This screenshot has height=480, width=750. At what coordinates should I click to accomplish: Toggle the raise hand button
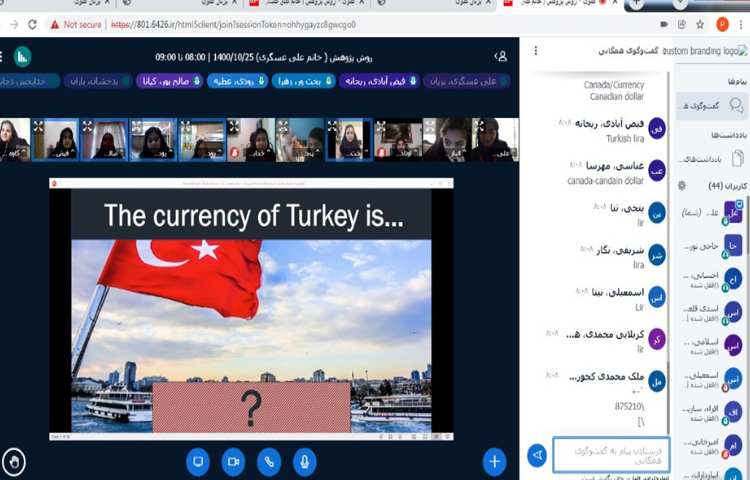tap(14, 462)
